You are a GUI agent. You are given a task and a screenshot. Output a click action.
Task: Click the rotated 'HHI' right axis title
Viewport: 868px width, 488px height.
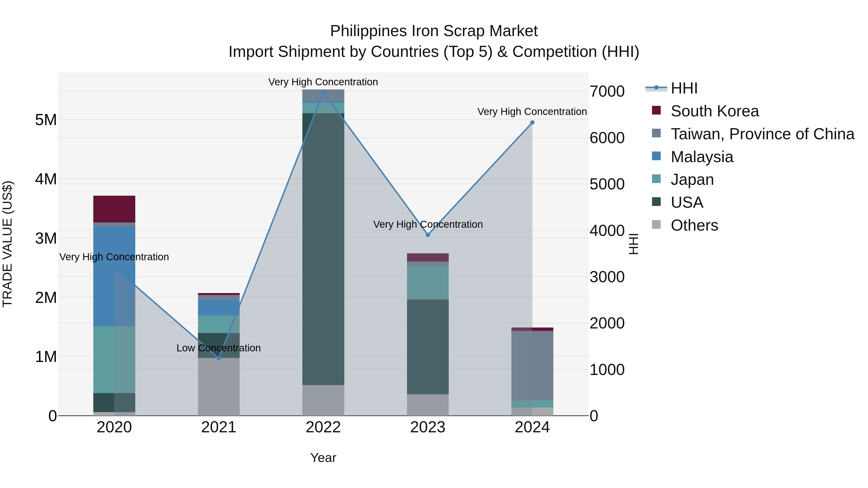634,244
